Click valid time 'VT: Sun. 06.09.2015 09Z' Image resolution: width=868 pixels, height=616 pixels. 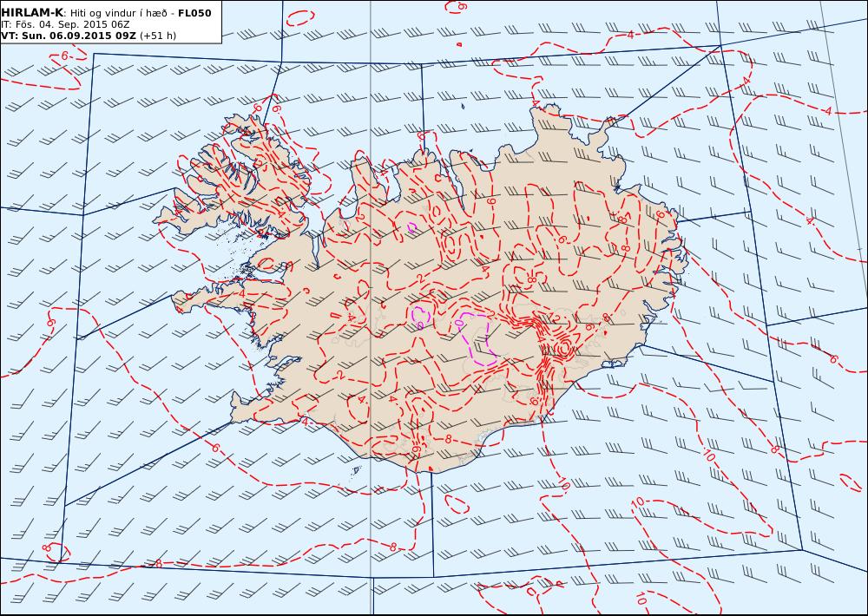[69, 36]
